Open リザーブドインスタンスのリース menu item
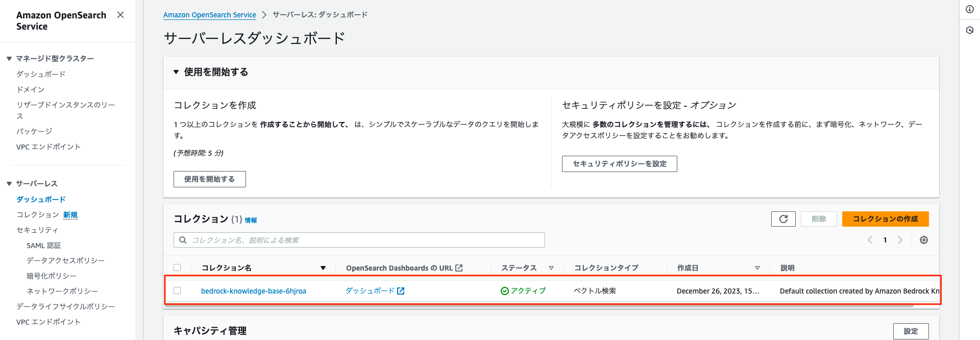Screen dimensions: 980x340 coord(66,110)
